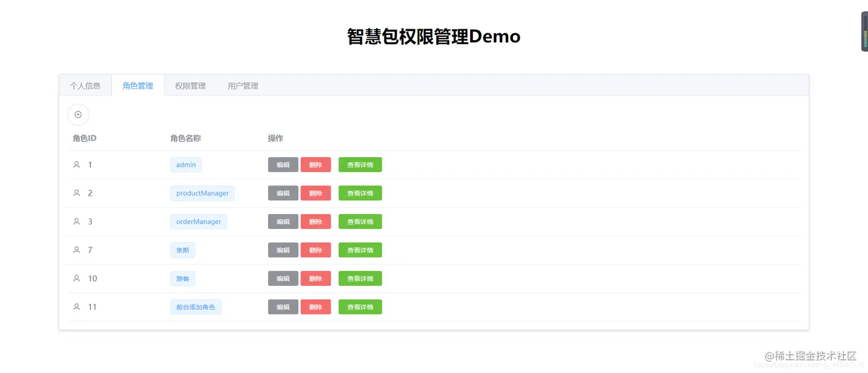Click the 智慧包权限管理Demo page title
This screenshot has width=868, height=373.
click(434, 37)
